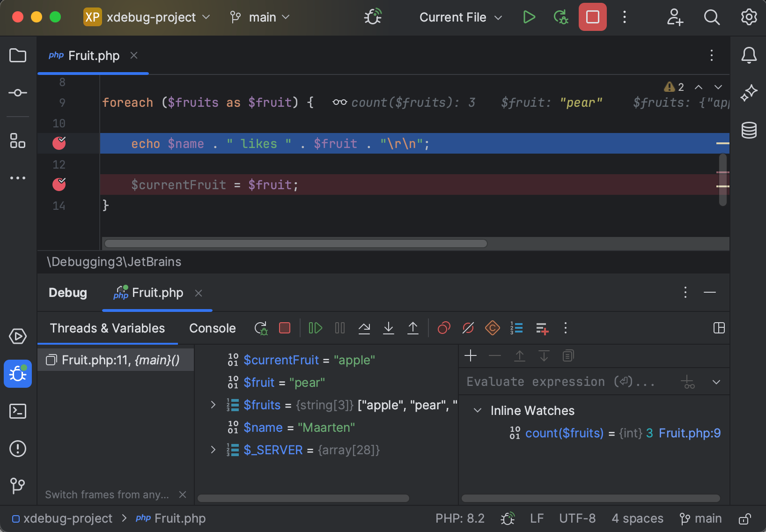The width and height of the screenshot is (766, 532).
Task: Click the Rerun debug session icon
Action: point(261,328)
